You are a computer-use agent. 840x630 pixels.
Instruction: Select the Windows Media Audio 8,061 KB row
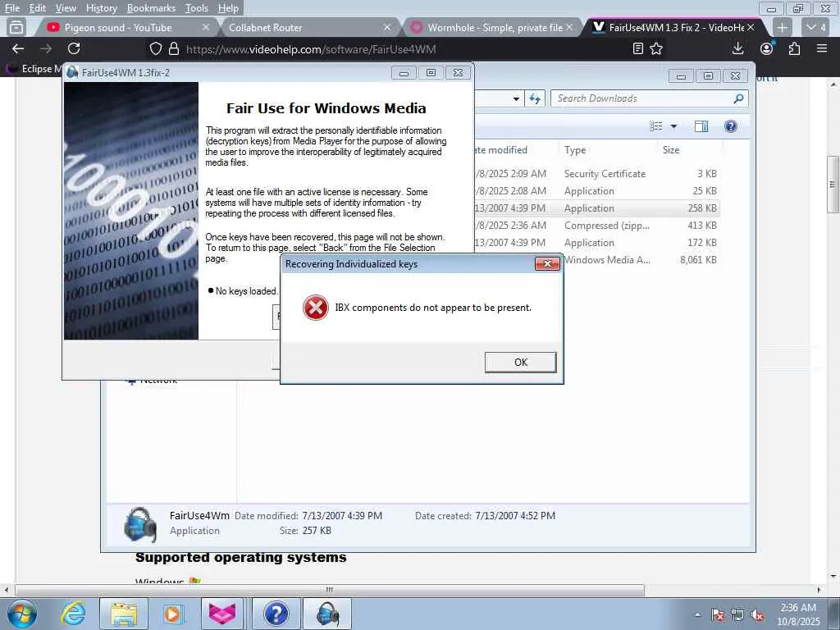tap(640, 260)
